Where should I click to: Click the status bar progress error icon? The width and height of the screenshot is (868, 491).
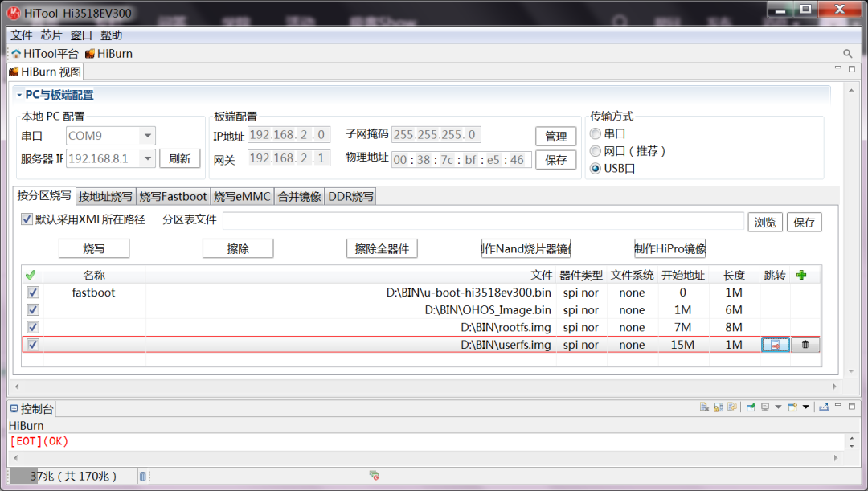[375, 475]
